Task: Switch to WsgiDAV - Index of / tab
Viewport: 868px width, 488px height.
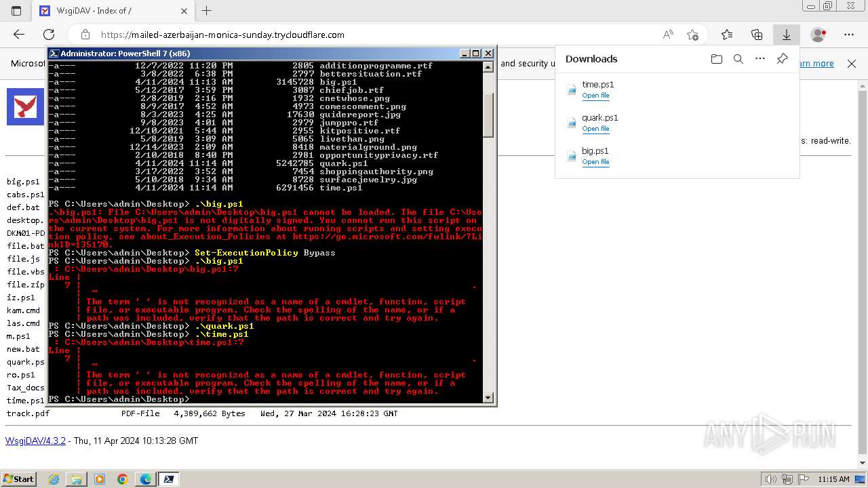Action: [113, 11]
